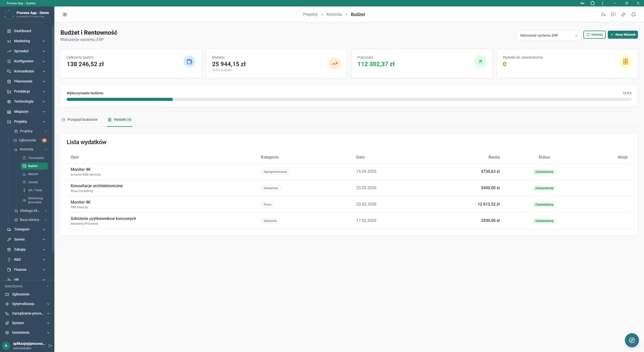Collapse the NARZĘDZIA section chevron
Viewport: 644px width, 352px height.
(x=47, y=286)
